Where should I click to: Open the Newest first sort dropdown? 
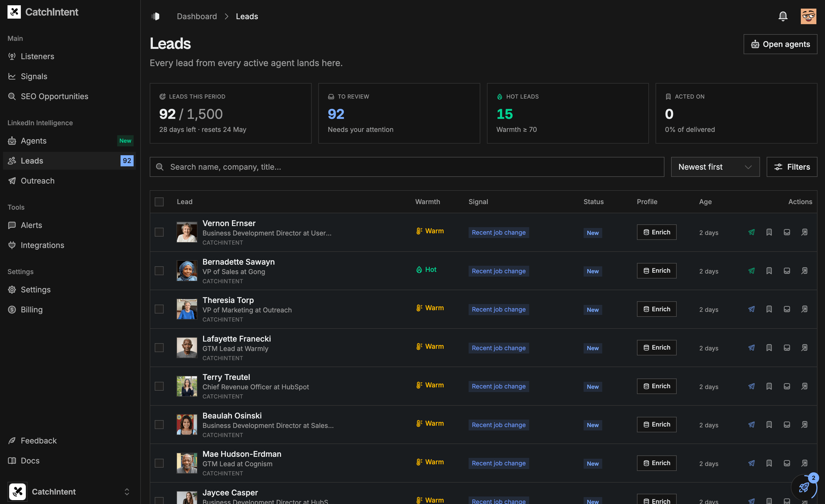[x=715, y=167]
